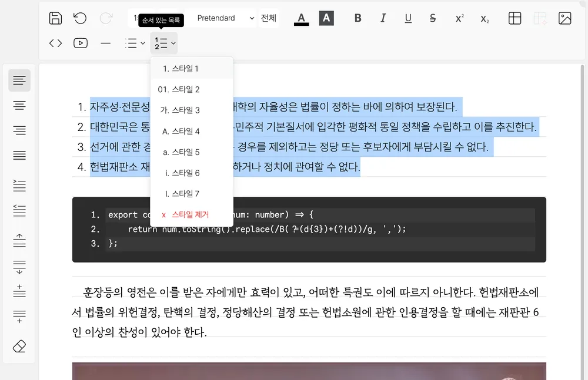Insert a table from toolbar
588x380 pixels.
pos(514,18)
